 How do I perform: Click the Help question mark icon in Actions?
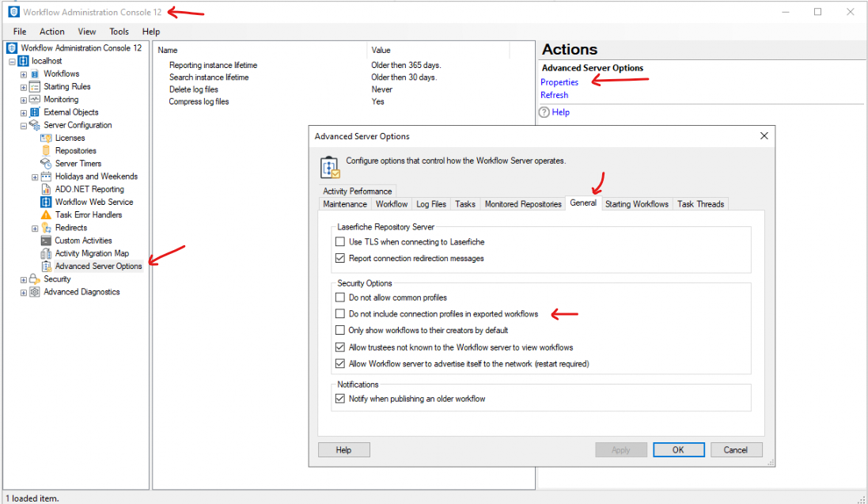(x=544, y=112)
